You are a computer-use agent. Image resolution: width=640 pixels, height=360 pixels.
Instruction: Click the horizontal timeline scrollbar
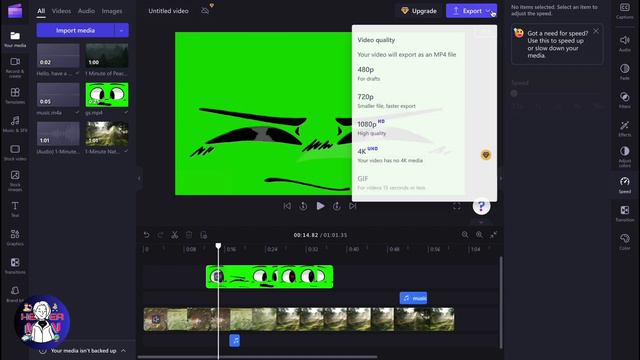coord(257,357)
